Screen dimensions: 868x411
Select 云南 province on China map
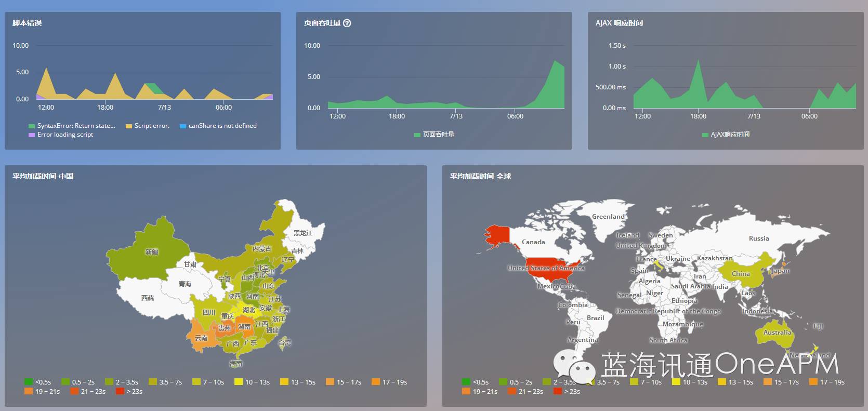point(201,338)
